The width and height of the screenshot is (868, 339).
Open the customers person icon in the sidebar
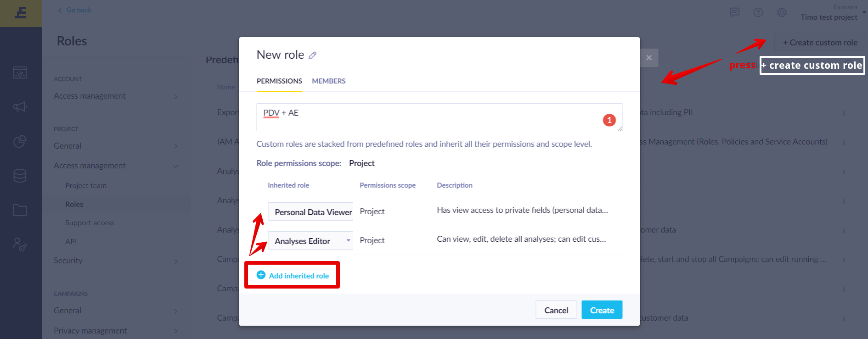coord(20,245)
